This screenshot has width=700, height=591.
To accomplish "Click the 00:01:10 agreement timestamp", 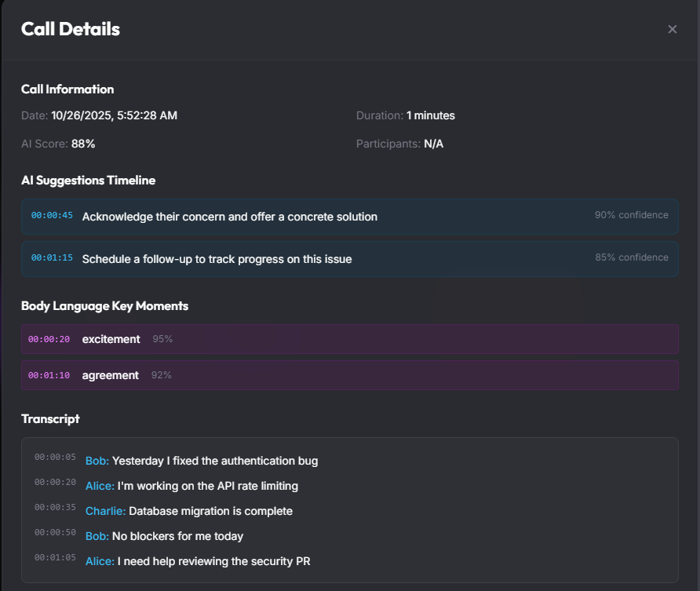I will (x=49, y=376).
